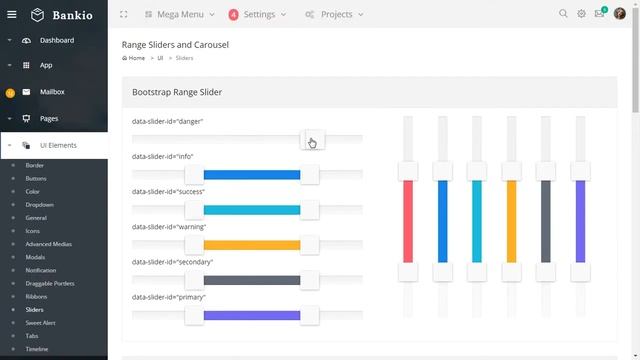
Task: Click the right handle of primary slider
Action: click(310, 315)
